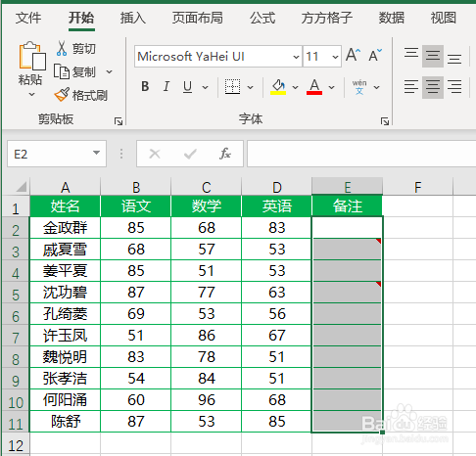
Task: Switch to the 数据 tab
Action: [392, 18]
